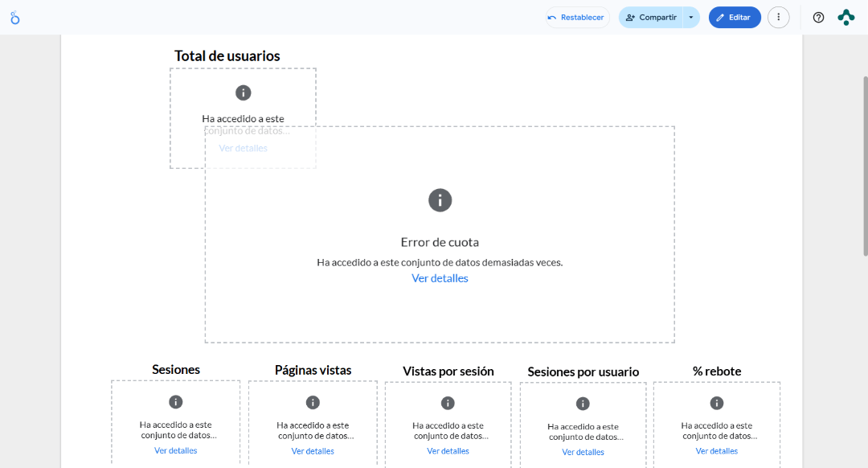Viewport: 868px width, 468px height.
Task: Click Restablecer to reset the report
Action: [x=576, y=18]
